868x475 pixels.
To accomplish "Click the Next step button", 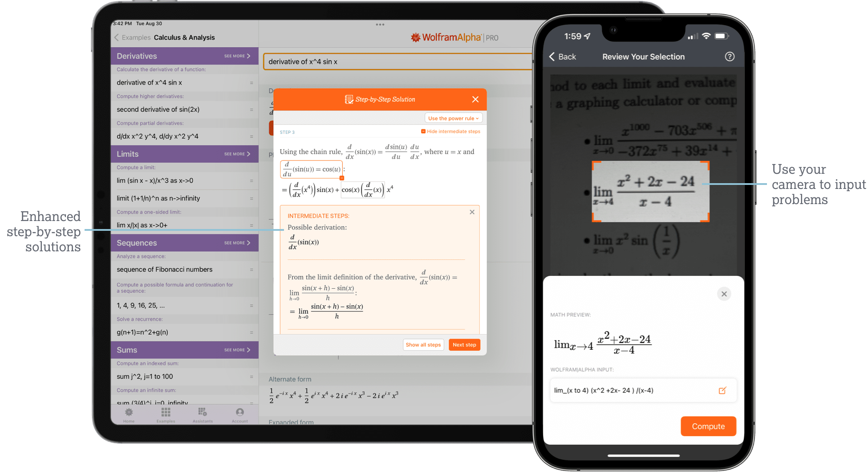I will click(x=464, y=345).
